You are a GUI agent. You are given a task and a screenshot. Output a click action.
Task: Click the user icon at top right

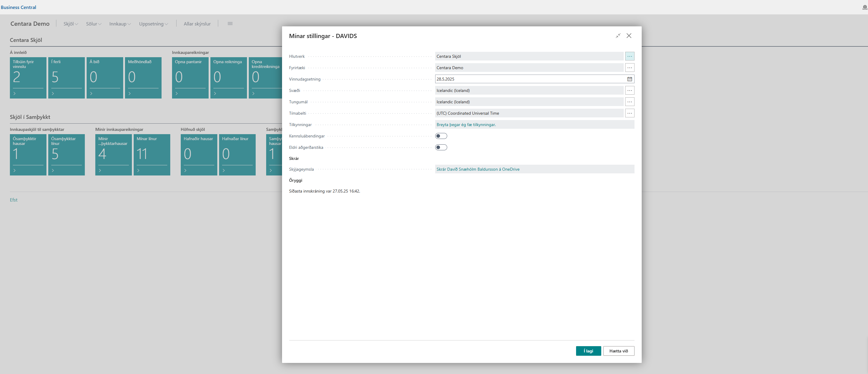865,7
